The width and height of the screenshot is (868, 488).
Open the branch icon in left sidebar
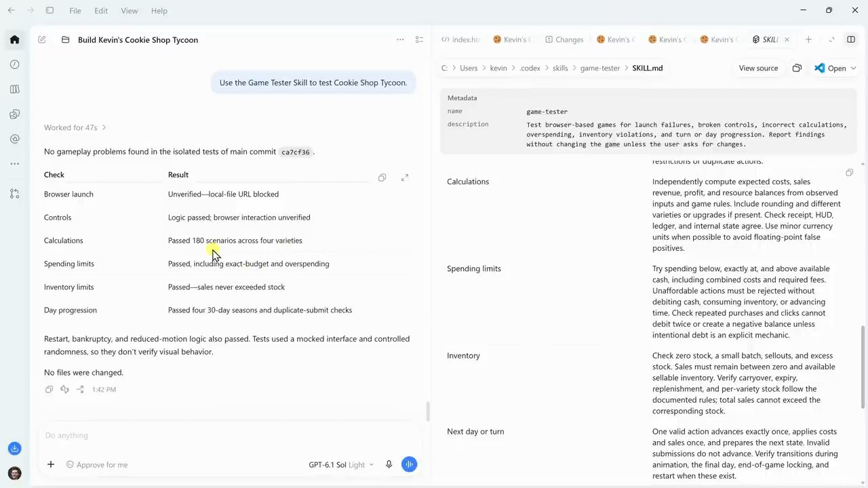[14, 194]
